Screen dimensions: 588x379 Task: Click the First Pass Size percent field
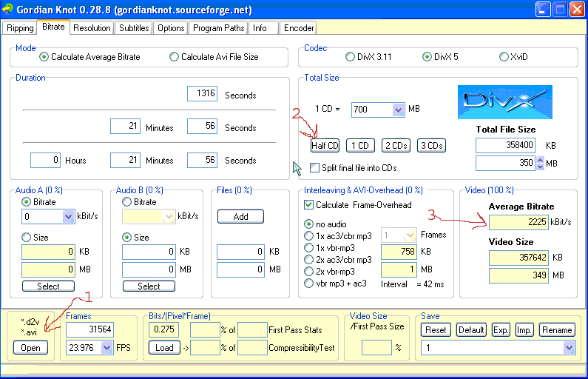[376, 348]
